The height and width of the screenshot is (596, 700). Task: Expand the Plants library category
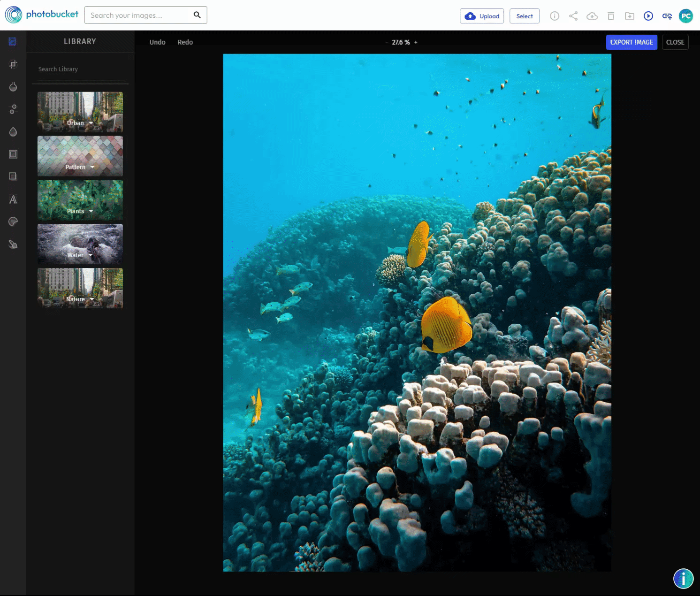pyautogui.click(x=80, y=200)
